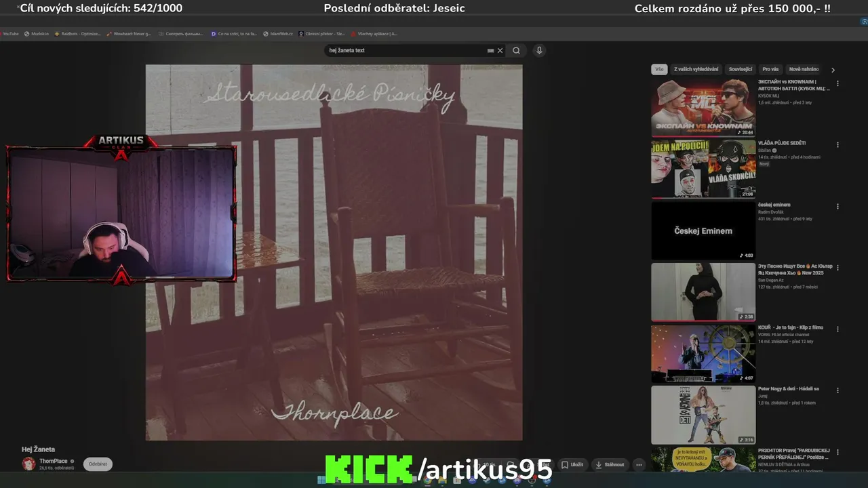Image resolution: width=868 pixels, height=488 pixels.
Task: Open options menu for 'Эту Песню Ищут Все' video
Action: coord(837,268)
